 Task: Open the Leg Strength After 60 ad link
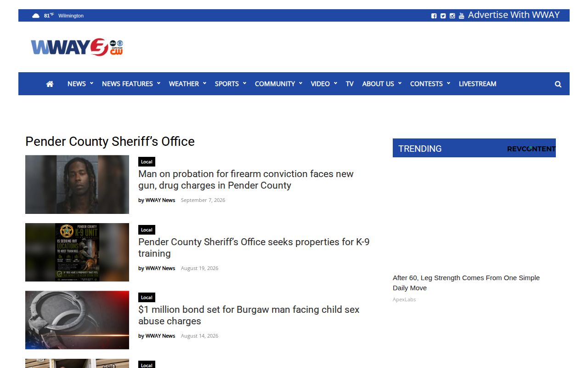click(466, 283)
